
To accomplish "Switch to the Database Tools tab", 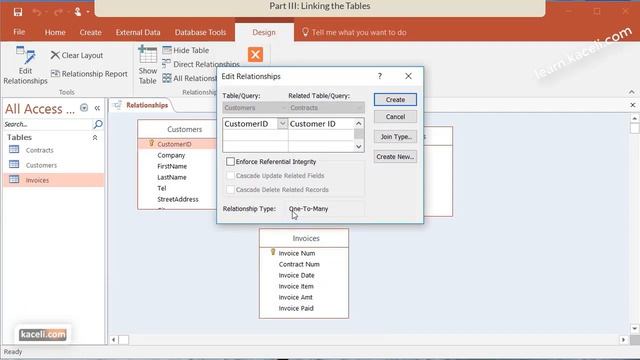I will pos(200,32).
